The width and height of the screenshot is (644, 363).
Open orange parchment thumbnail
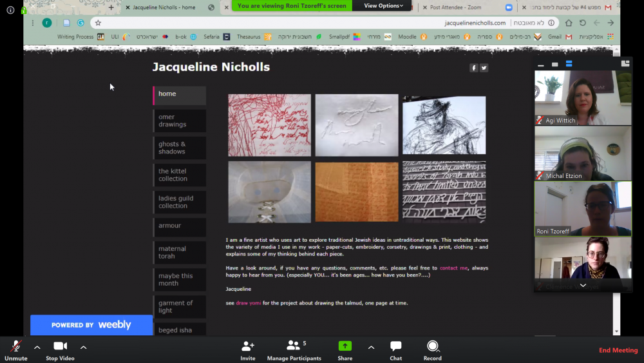357,192
